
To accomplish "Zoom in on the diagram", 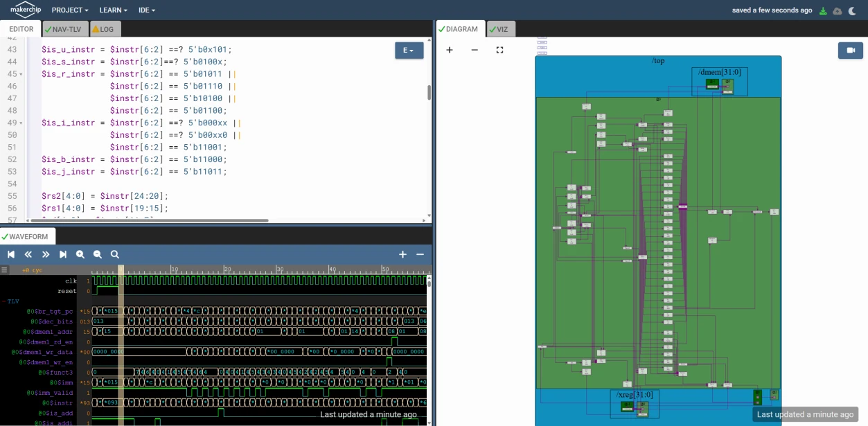I will (450, 50).
